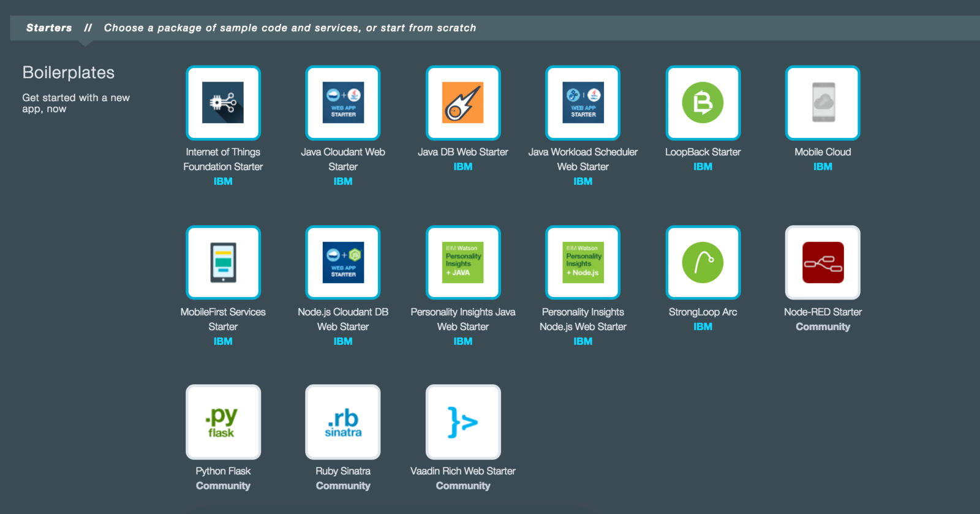This screenshot has width=980, height=514.
Task: Choose the Python Flask icon
Action: 223,422
